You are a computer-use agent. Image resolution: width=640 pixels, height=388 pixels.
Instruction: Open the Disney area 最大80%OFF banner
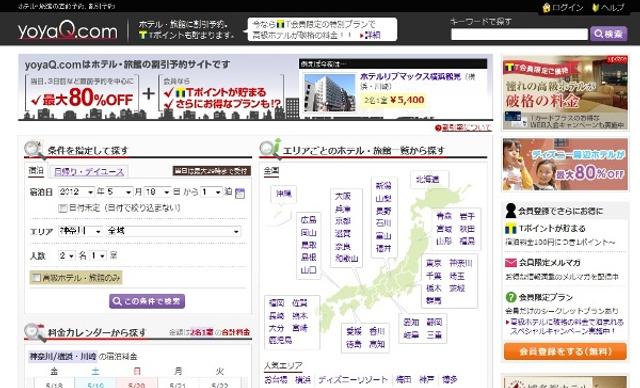[565, 164]
